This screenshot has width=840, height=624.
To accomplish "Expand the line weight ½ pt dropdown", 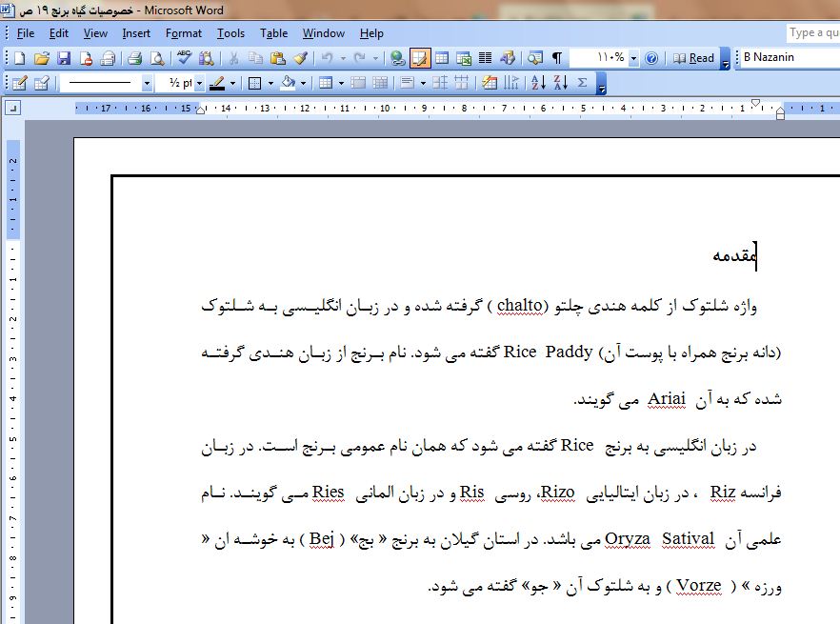I will 199,83.
